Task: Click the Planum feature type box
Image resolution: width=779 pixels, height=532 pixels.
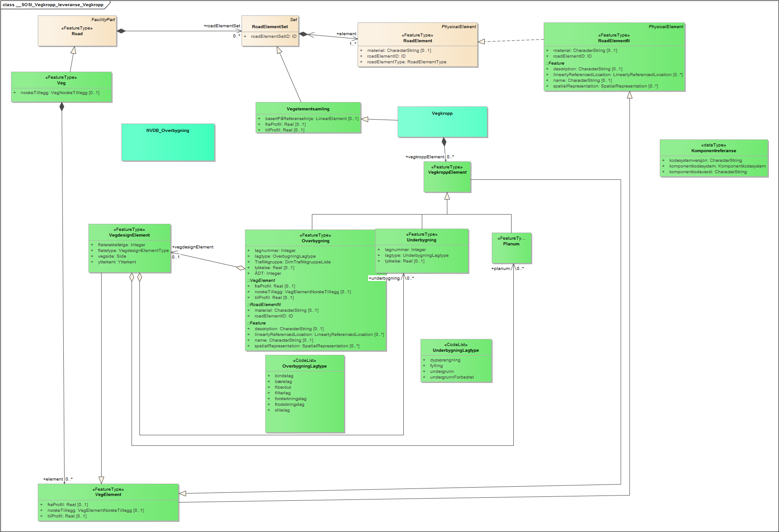Action: click(511, 248)
